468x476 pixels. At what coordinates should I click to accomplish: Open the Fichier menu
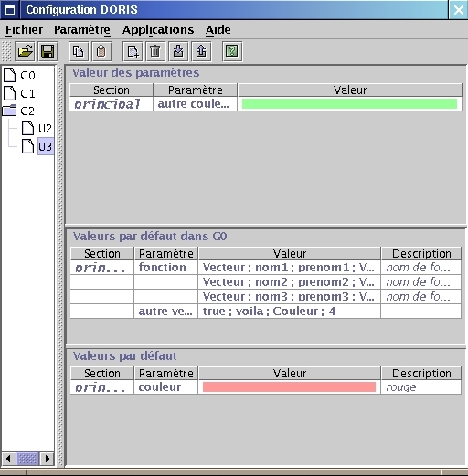24,30
